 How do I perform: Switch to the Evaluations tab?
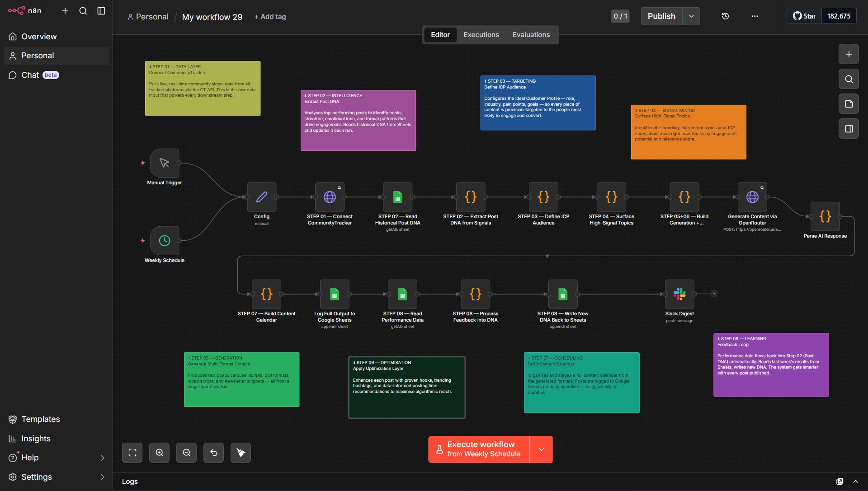click(531, 34)
